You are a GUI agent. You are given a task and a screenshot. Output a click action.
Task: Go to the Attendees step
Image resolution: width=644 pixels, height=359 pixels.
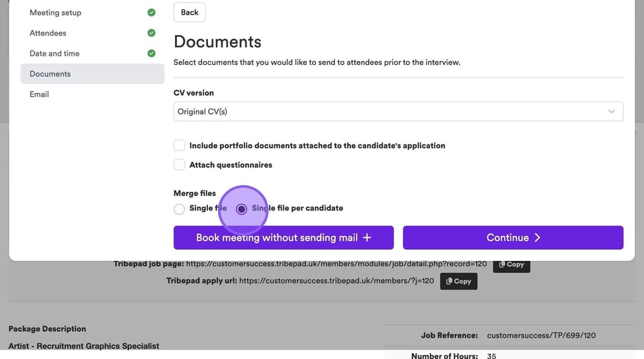48,33
